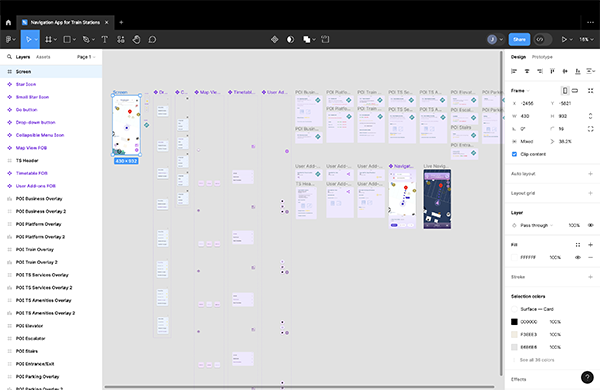Toggle Dev Mode switch

pos(542,39)
